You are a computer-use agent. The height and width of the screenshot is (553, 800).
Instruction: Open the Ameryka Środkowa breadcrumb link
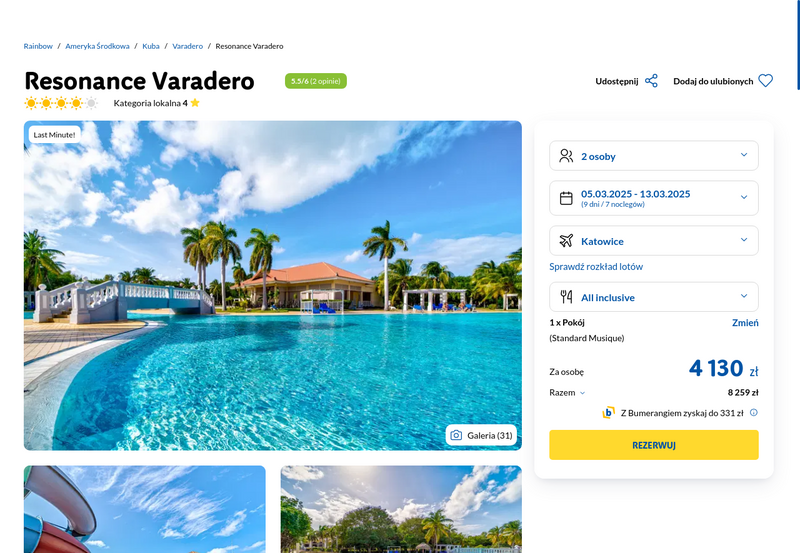pyautogui.click(x=97, y=46)
